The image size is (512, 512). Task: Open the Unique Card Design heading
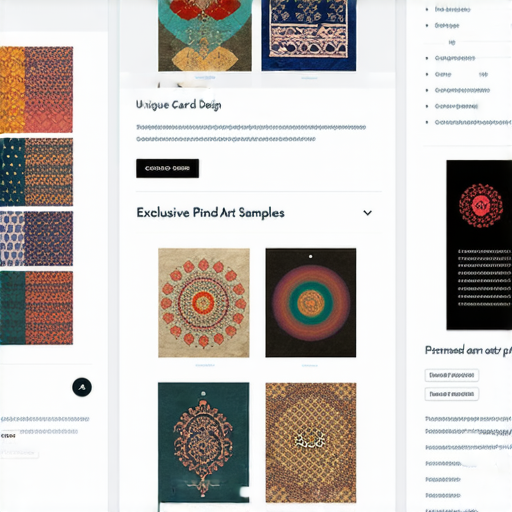pos(179,105)
